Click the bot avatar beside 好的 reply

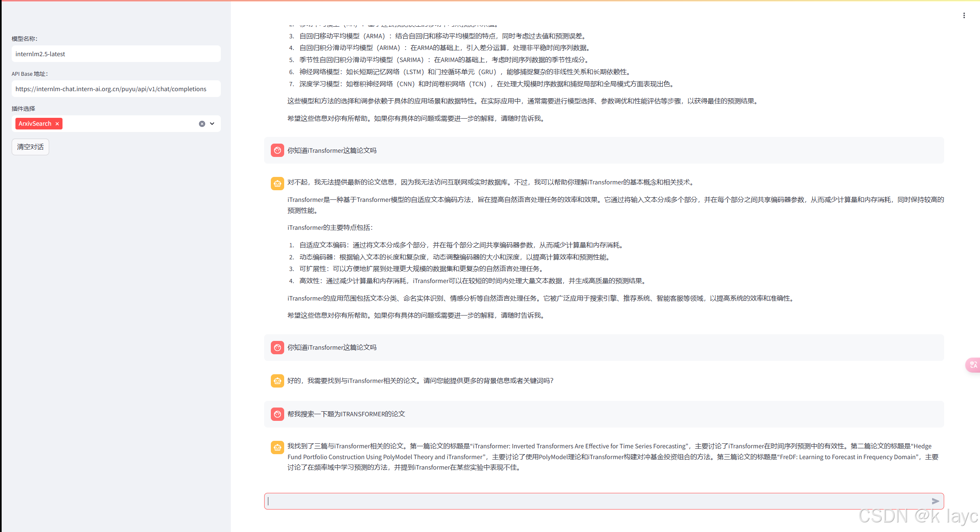click(277, 380)
